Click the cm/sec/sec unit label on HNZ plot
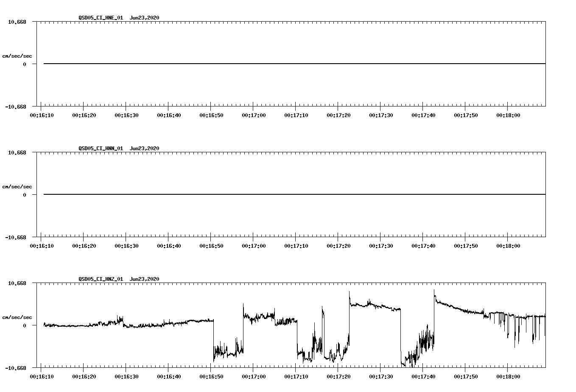This screenshot has height=392, width=576. point(17,317)
